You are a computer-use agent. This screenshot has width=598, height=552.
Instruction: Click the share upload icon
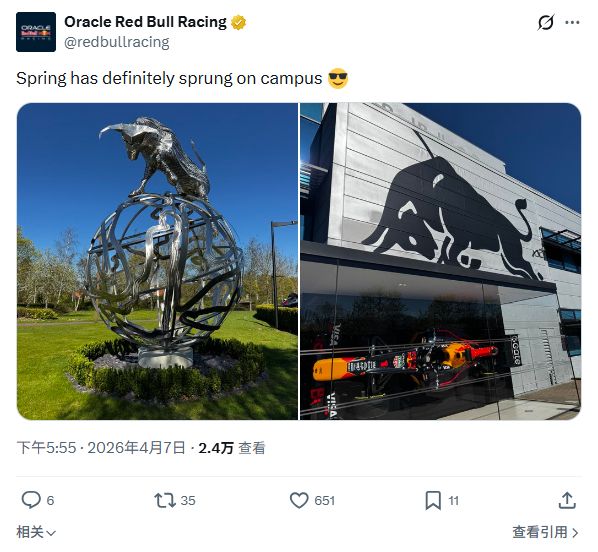[567, 500]
